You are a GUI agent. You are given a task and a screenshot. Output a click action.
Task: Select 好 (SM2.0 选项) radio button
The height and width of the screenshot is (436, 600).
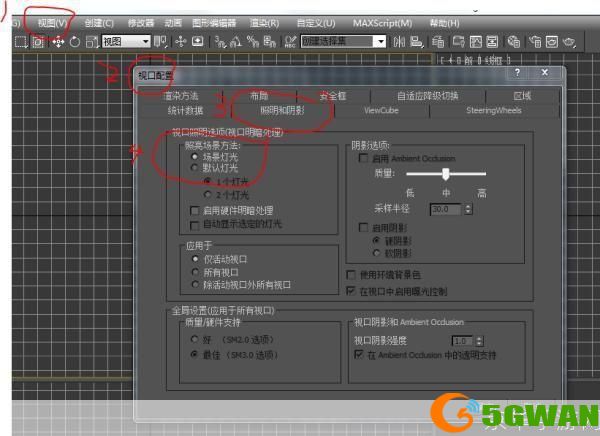pyautogui.click(x=194, y=339)
